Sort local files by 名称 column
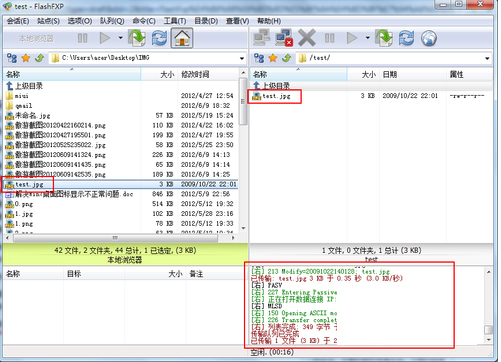Screen dimensions: 501x362 72,74
